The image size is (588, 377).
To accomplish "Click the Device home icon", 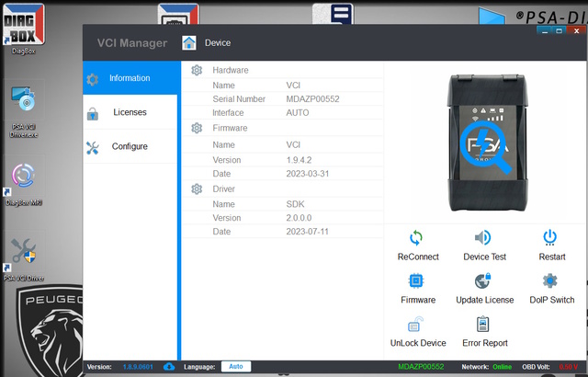I will (189, 42).
